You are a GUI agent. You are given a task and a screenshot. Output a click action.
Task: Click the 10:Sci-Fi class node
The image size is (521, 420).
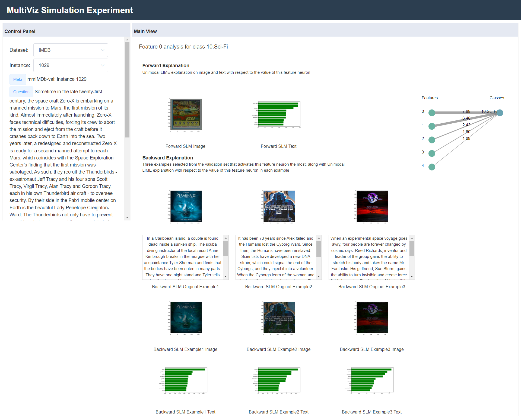coord(500,113)
